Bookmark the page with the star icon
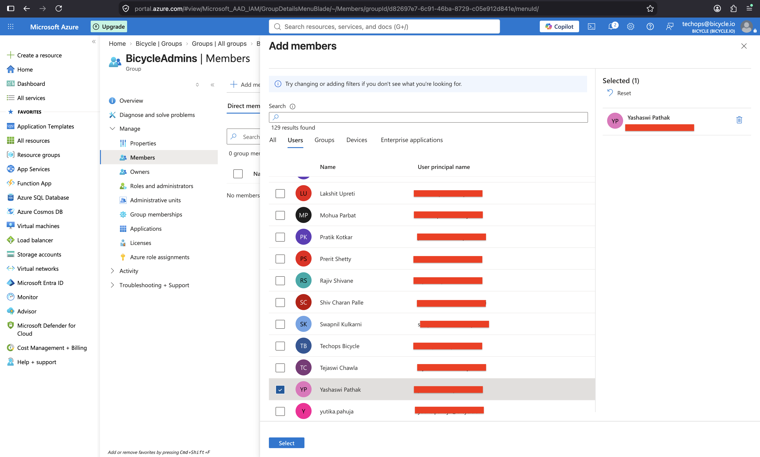The width and height of the screenshot is (760, 457). [x=650, y=8]
